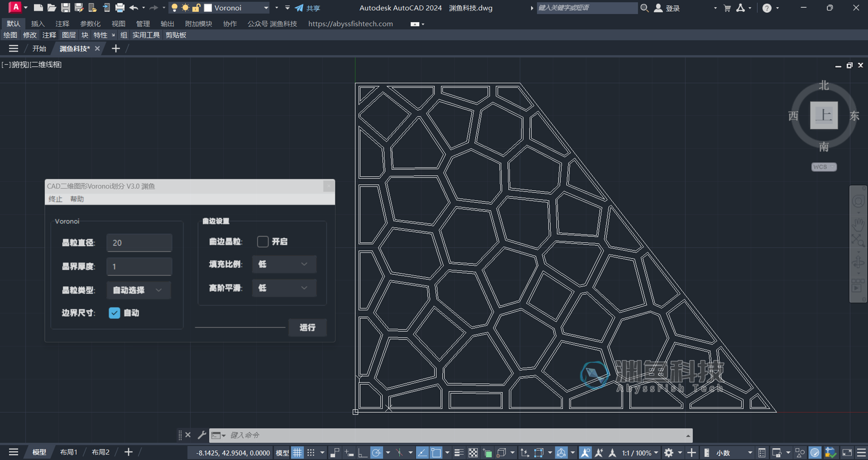Toggle transparency checkerboard icon in status bar

click(473, 453)
